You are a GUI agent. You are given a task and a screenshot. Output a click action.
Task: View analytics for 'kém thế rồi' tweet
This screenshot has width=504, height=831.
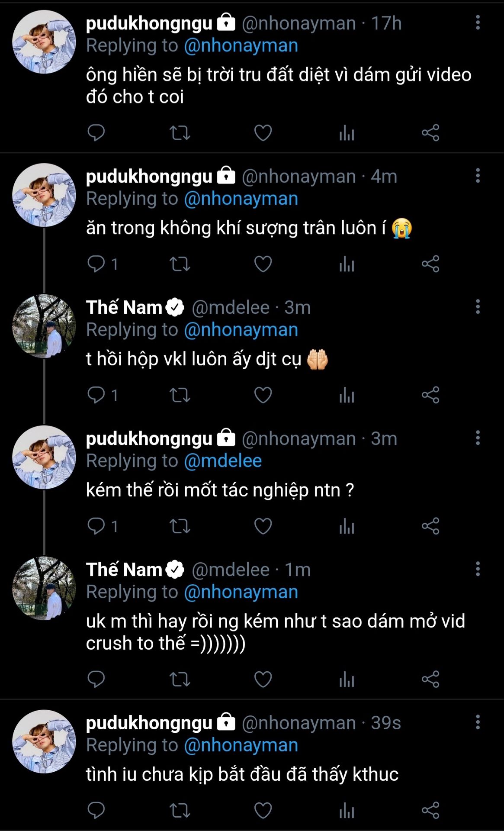347,526
